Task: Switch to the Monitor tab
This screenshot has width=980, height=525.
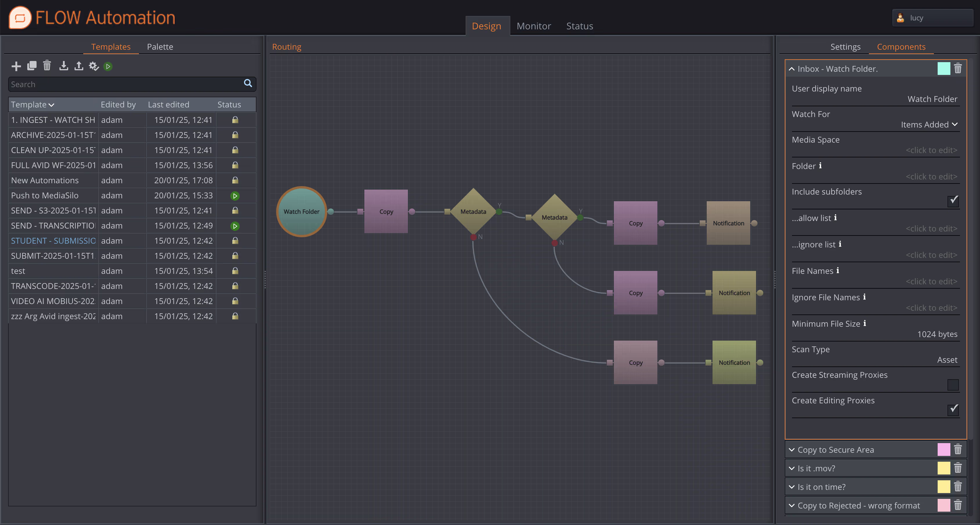Action: point(534,26)
